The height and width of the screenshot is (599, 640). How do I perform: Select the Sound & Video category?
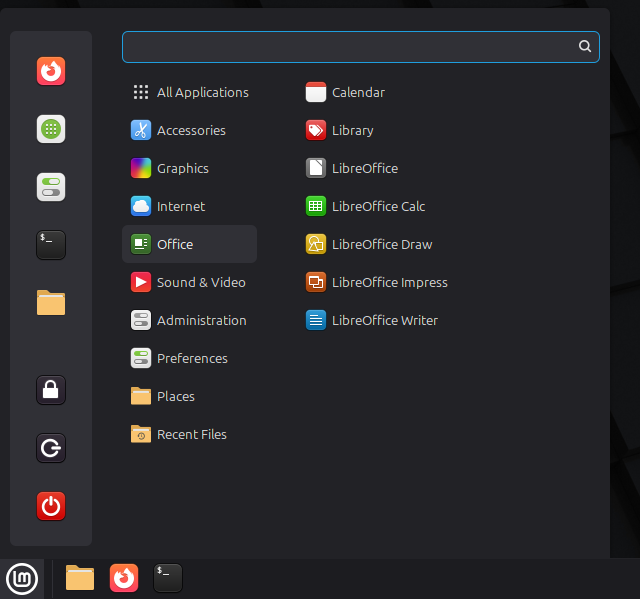(x=189, y=282)
